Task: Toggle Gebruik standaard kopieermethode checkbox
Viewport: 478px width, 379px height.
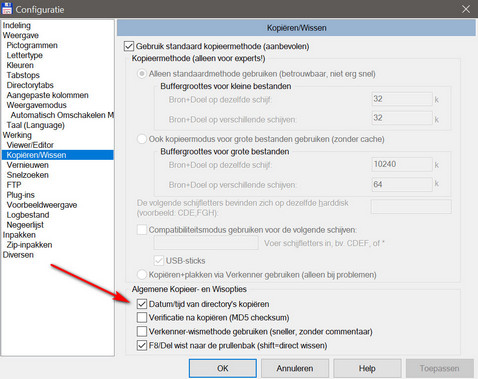Action: tap(129, 46)
